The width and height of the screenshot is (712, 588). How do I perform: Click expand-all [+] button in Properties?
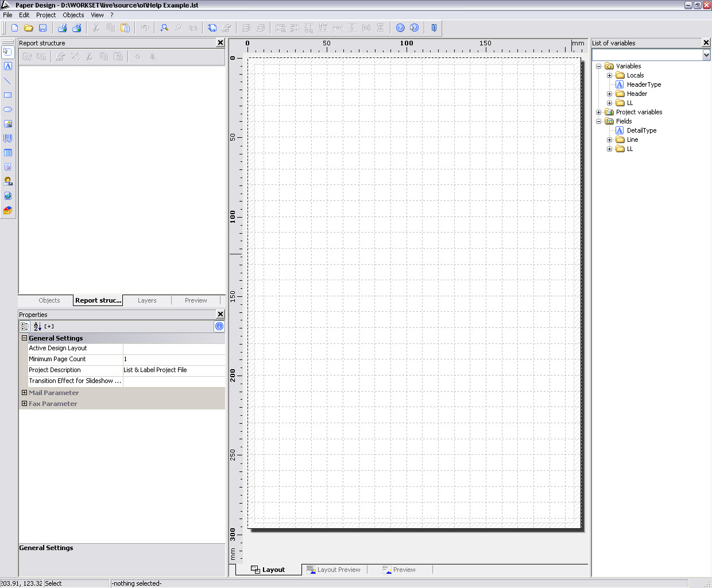[x=49, y=326]
